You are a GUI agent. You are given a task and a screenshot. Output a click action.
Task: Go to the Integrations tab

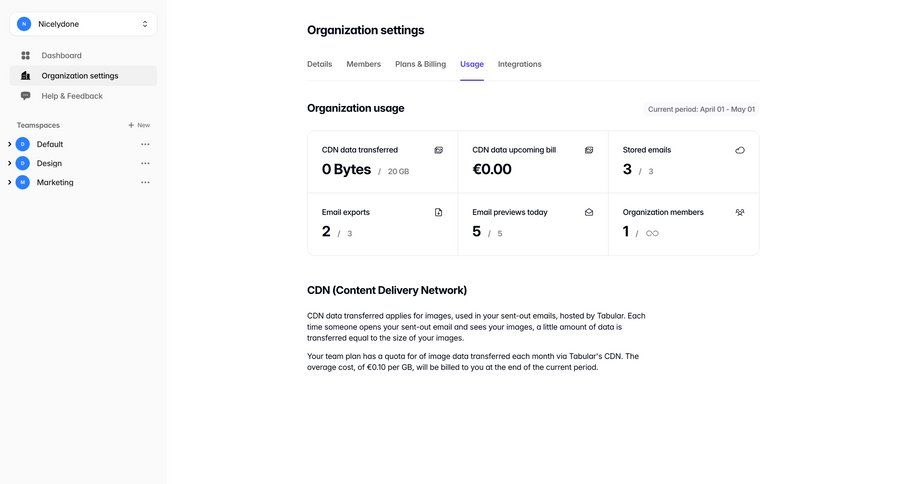point(519,64)
